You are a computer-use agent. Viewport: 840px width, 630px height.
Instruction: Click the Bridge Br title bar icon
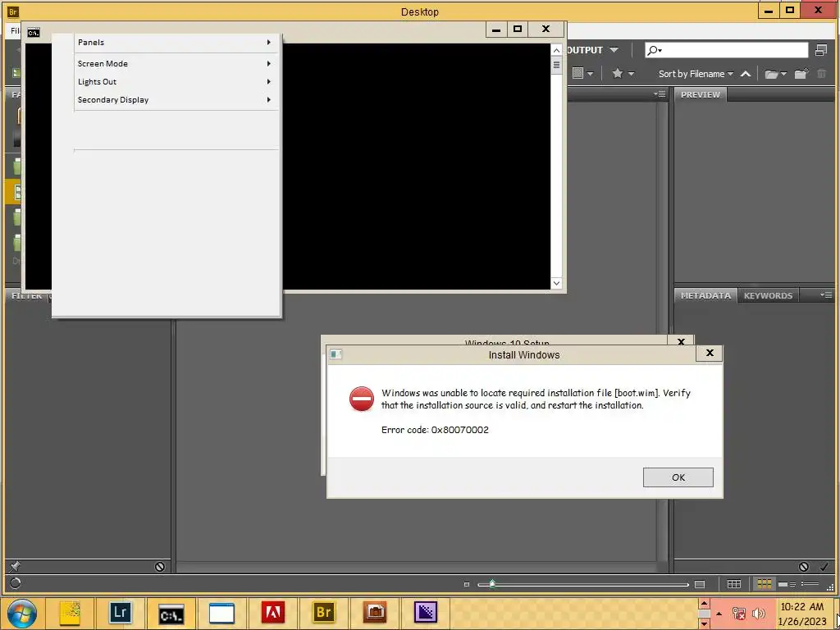pos(13,11)
